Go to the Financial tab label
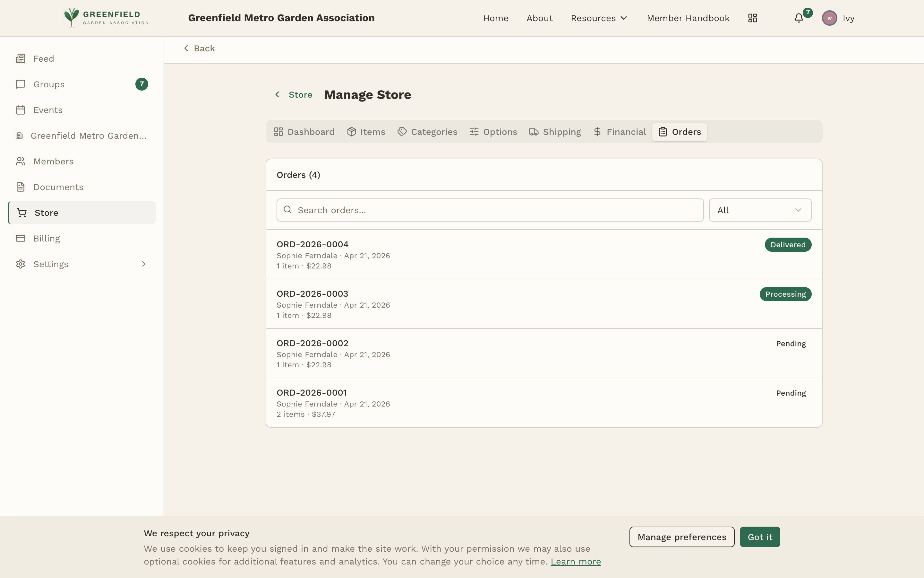The width and height of the screenshot is (924, 578). tap(626, 132)
